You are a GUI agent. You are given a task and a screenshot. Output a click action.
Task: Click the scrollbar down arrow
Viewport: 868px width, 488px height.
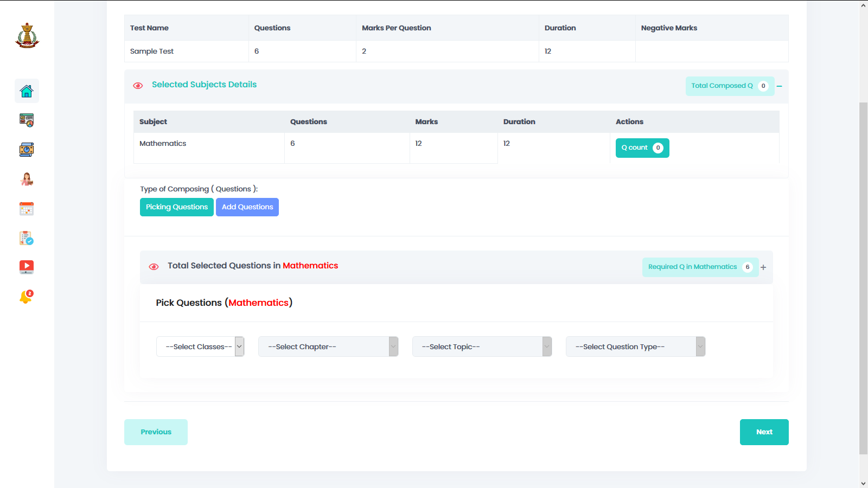(864, 483)
